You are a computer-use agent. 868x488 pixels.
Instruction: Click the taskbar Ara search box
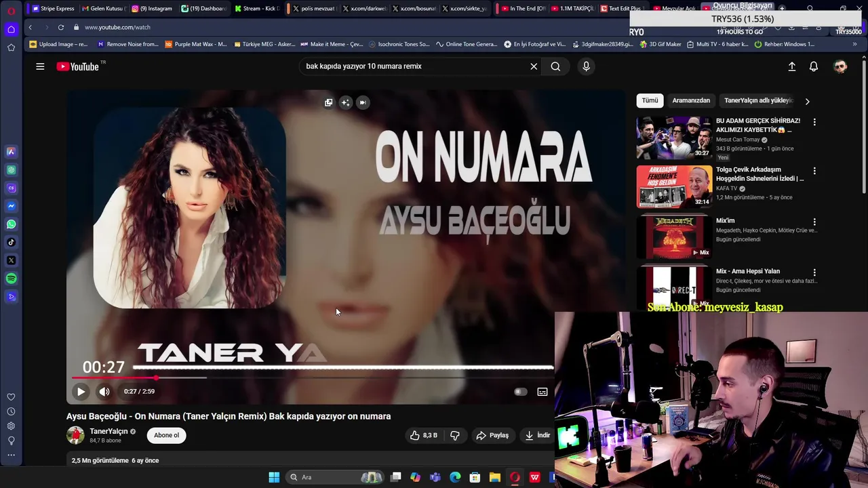click(x=334, y=477)
